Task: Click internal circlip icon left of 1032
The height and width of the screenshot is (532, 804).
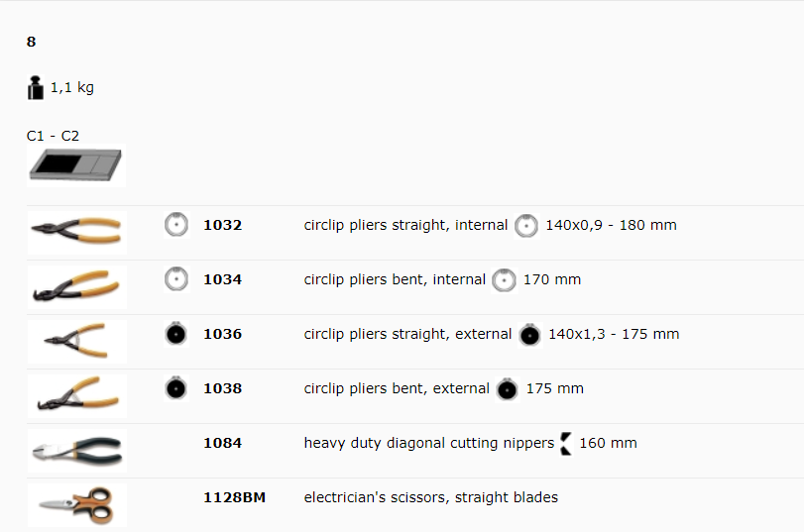Action: pos(176,225)
